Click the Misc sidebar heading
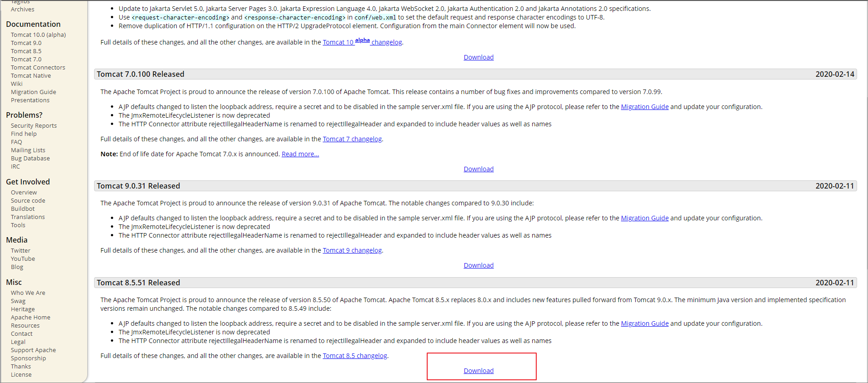The height and width of the screenshot is (383, 868). coord(14,282)
